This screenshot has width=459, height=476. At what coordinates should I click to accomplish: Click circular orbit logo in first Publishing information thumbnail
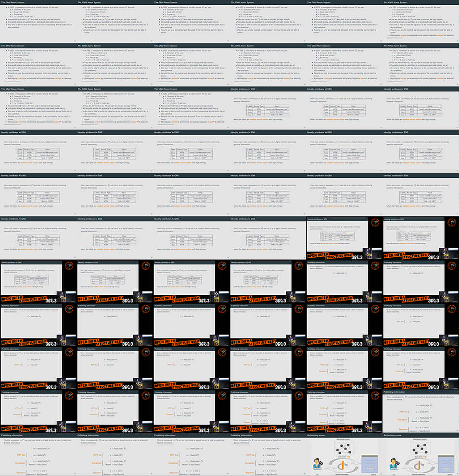[374, 266]
